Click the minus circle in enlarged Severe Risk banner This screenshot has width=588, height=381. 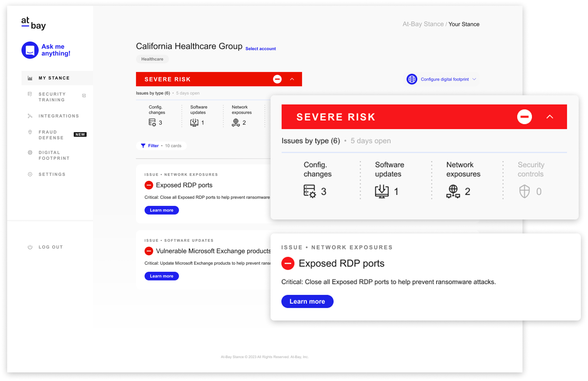(x=525, y=117)
